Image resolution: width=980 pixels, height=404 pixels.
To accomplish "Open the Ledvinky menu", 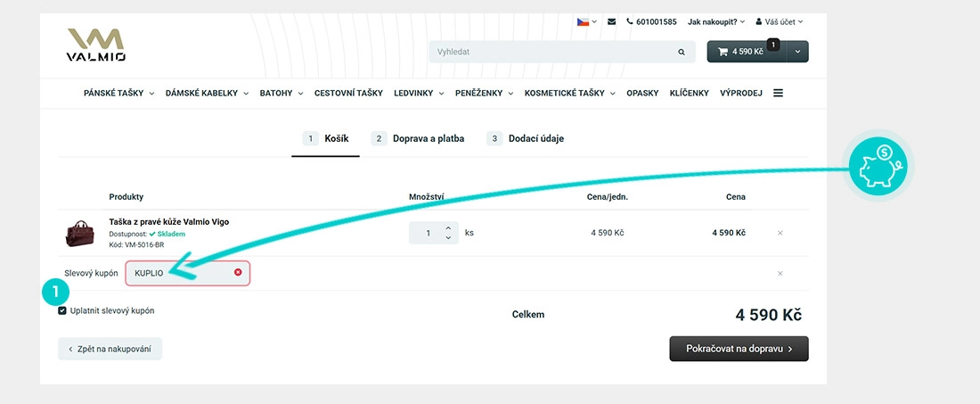I will (419, 93).
